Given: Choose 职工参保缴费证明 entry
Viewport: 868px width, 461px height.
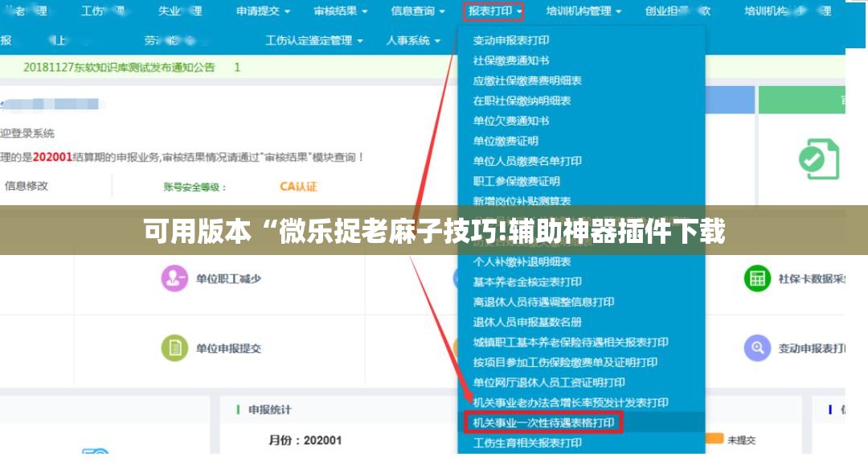Looking at the screenshot, I should [517, 181].
